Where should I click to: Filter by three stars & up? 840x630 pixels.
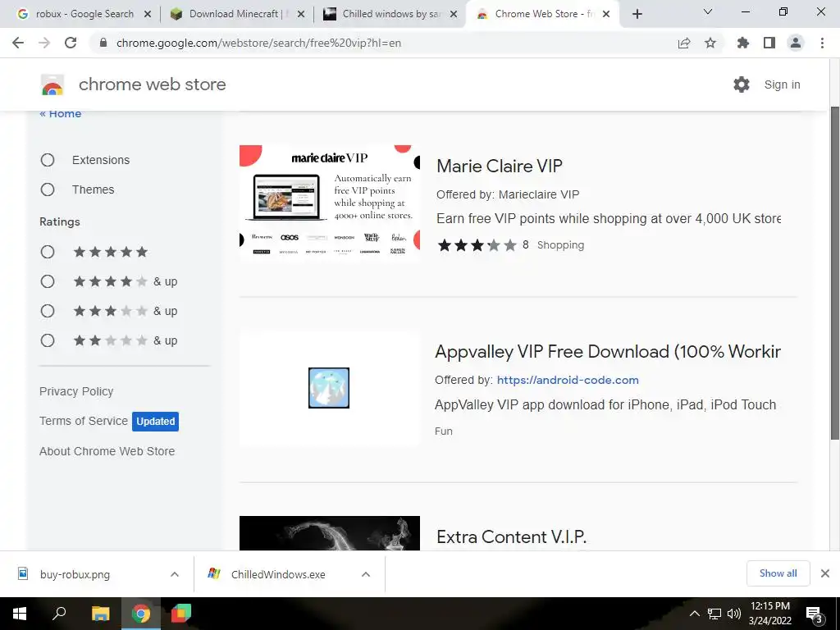pos(48,311)
